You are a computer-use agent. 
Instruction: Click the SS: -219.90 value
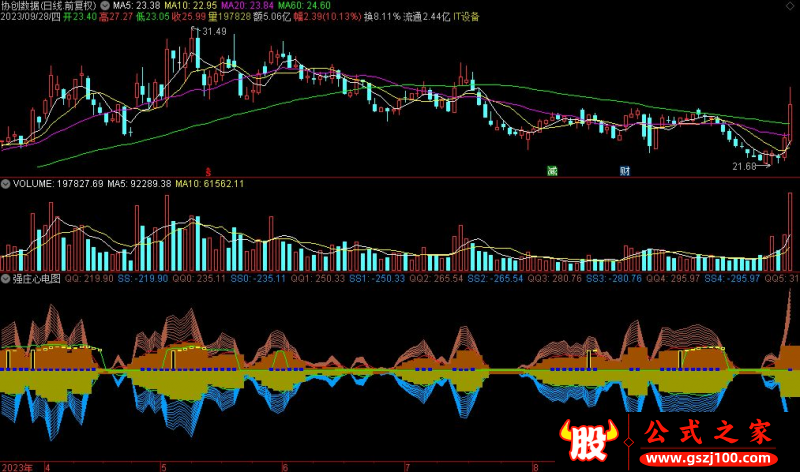142,279
